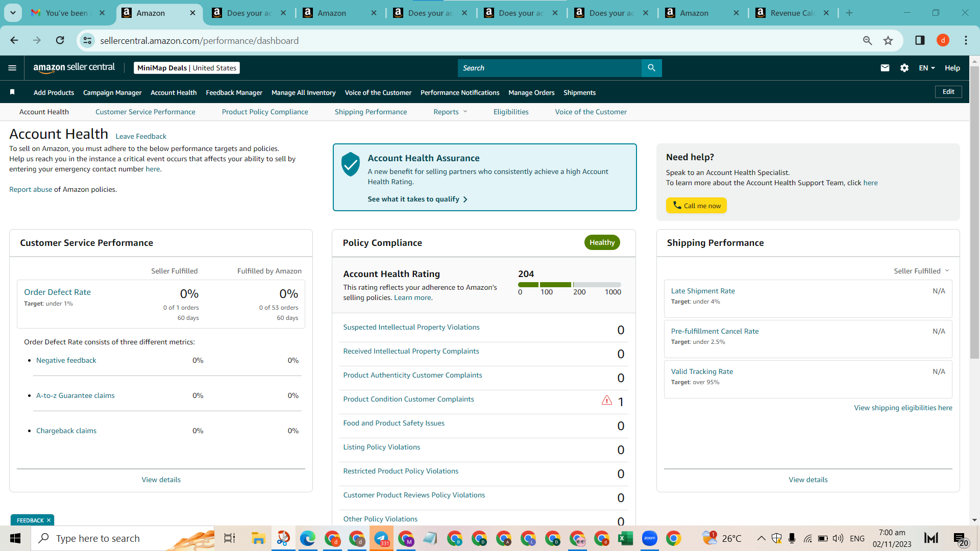The image size is (980, 551).
Task: Click the Windows taskbar search box
Action: [122, 538]
